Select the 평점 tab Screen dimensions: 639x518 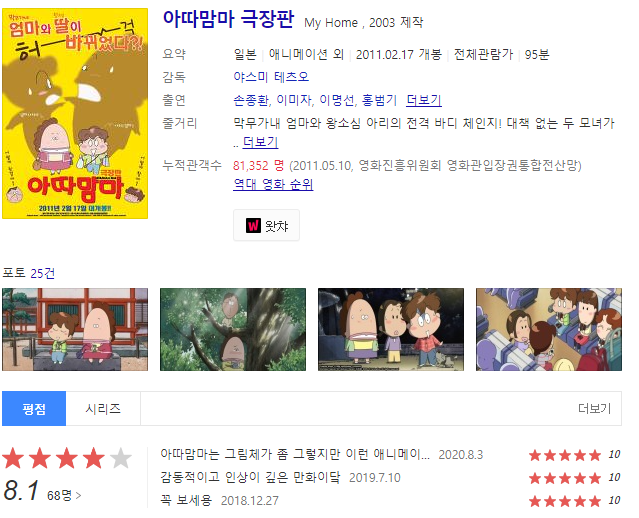tap(34, 408)
